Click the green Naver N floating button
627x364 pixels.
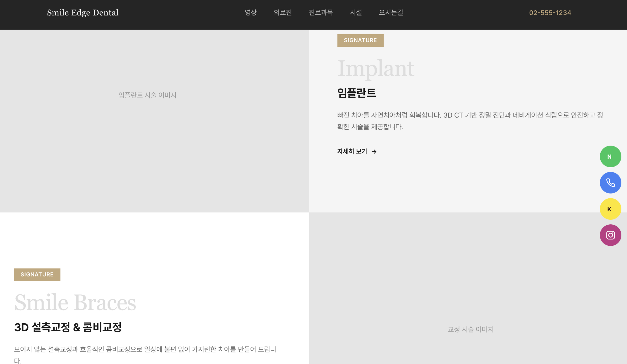[610, 157]
